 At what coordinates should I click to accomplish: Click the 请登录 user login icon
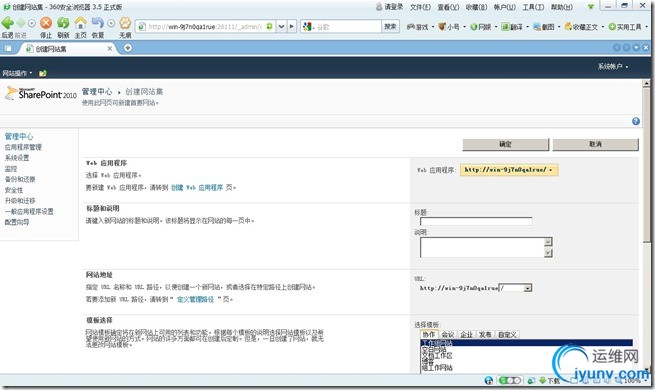pos(379,7)
